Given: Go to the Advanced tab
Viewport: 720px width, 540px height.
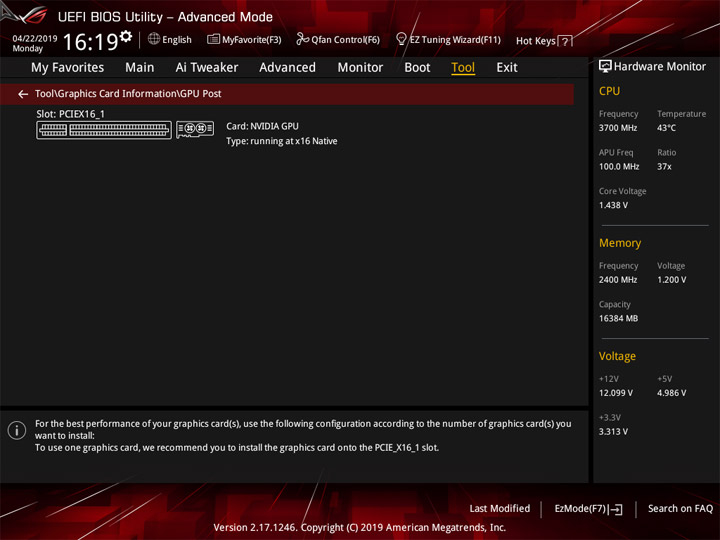Looking at the screenshot, I should [x=287, y=68].
